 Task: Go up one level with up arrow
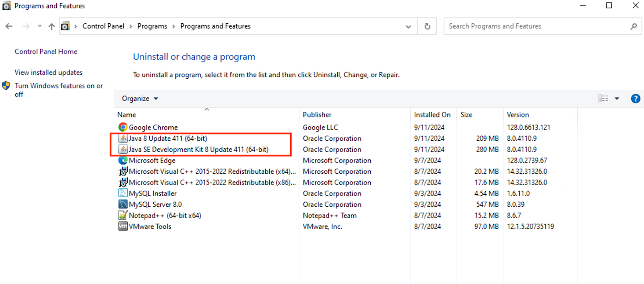point(52,27)
